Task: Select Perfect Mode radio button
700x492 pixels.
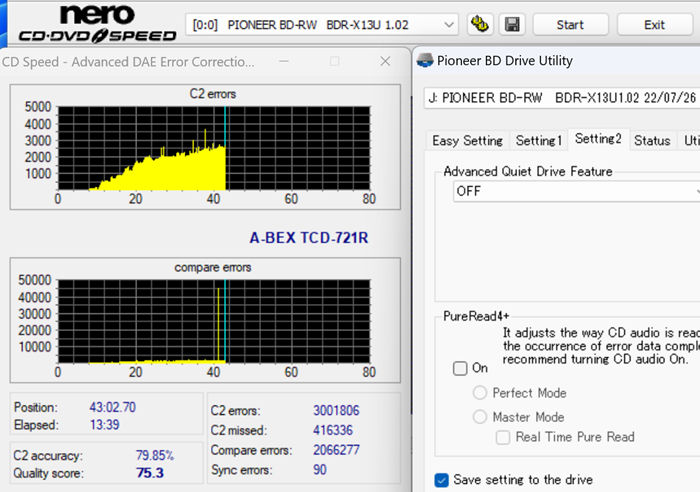Action: 480,393
